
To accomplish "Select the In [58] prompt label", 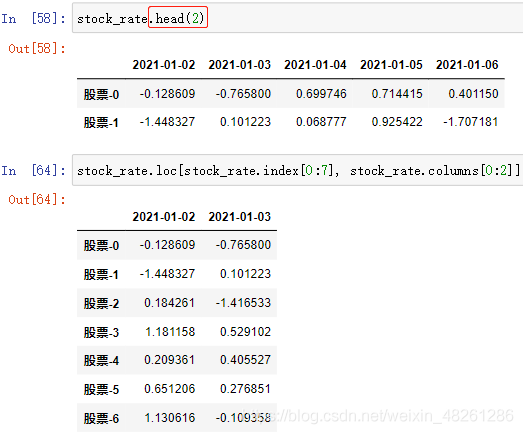I will tap(33, 18).
